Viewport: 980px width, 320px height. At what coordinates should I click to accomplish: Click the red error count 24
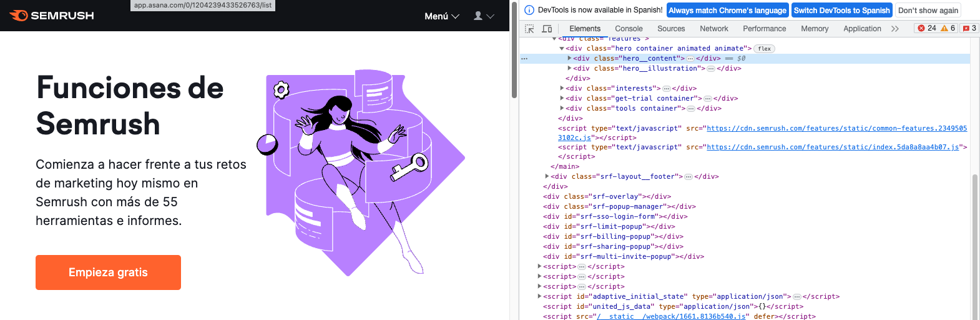927,28
